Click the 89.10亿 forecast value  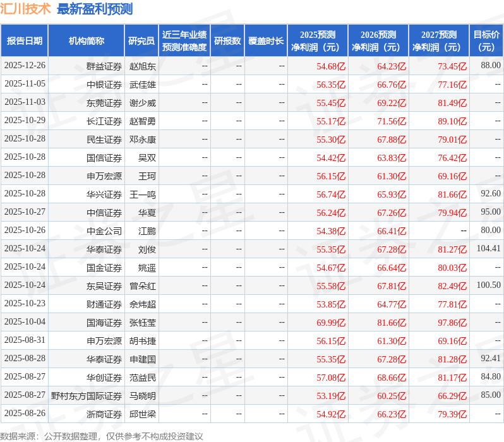point(452,121)
